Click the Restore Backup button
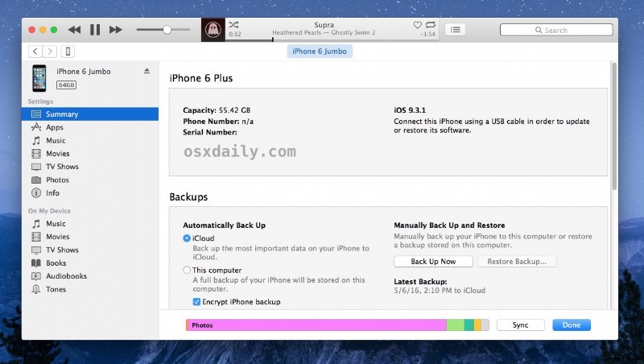This screenshot has width=644, height=364. 517,261
